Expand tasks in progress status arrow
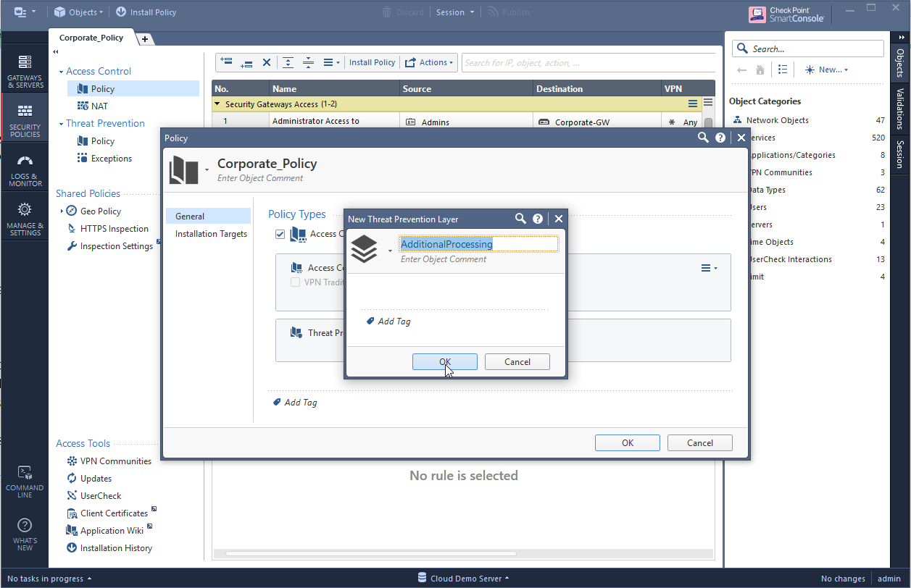 (x=90, y=579)
